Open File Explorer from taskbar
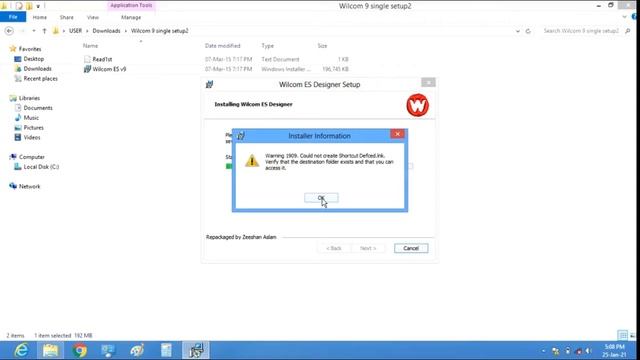Image resolution: width=640 pixels, height=360 pixels. pyautogui.click(x=51, y=351)
